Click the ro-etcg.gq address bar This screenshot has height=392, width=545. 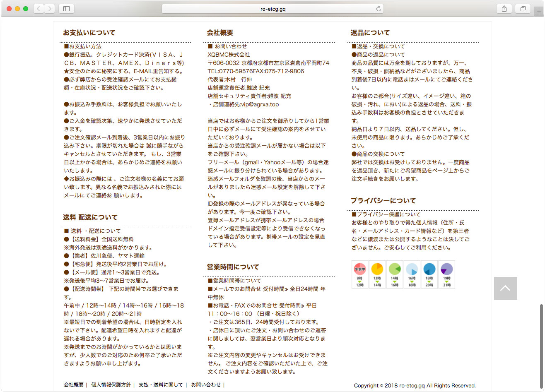coord(272,9)
